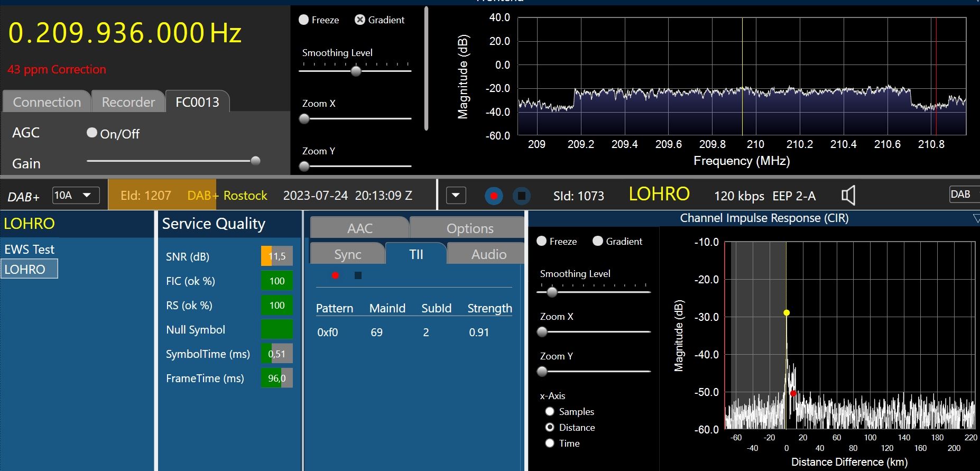Switch to the Sync tab
980x471 pixels.
347,254
